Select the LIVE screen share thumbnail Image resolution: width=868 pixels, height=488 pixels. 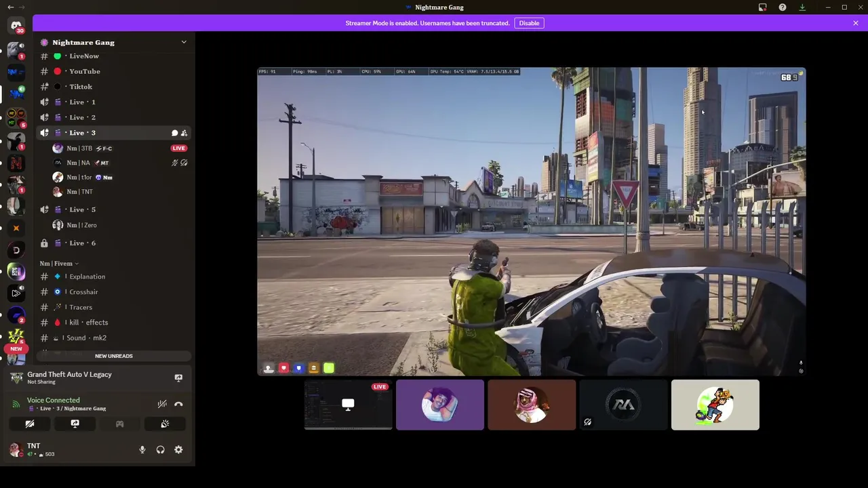(348, 405)
